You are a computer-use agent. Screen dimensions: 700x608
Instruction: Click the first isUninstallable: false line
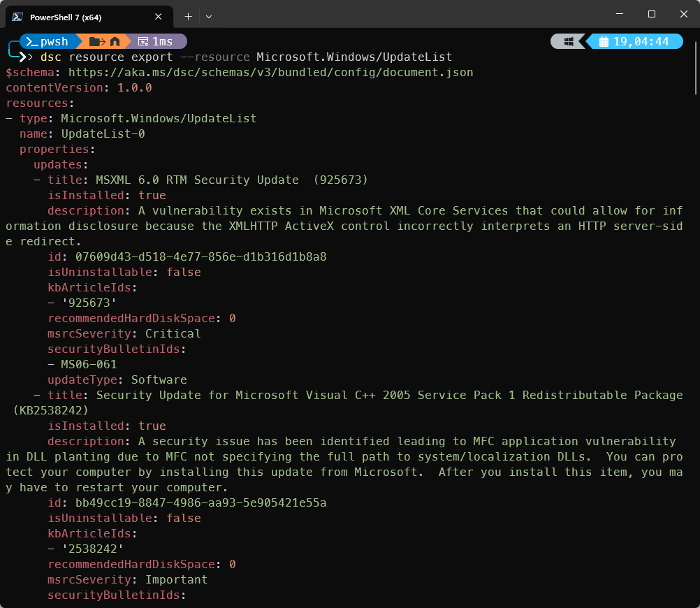click(124, 272)
